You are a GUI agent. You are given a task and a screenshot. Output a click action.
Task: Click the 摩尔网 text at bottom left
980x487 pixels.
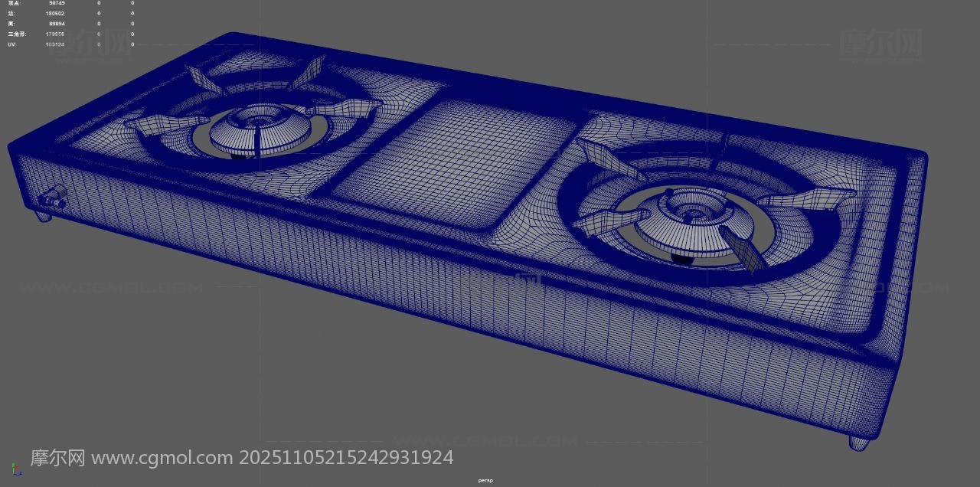(57, 459)
